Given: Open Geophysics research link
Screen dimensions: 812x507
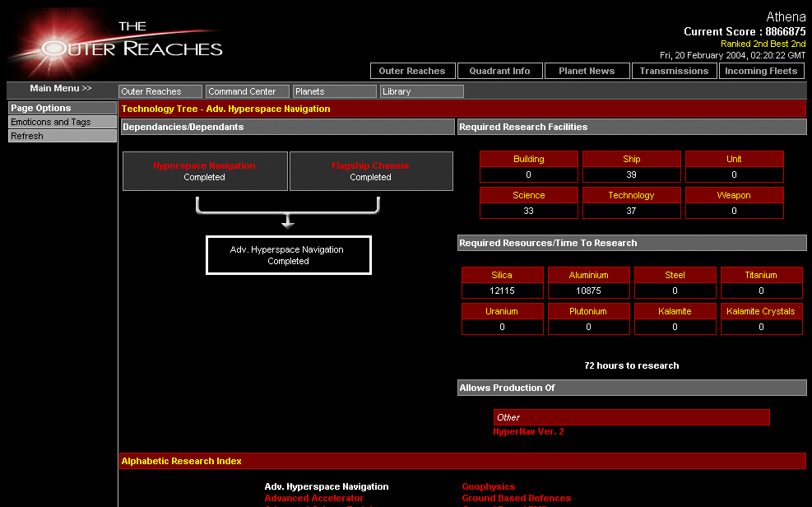Looking at the screenshot, I should 488,486.
